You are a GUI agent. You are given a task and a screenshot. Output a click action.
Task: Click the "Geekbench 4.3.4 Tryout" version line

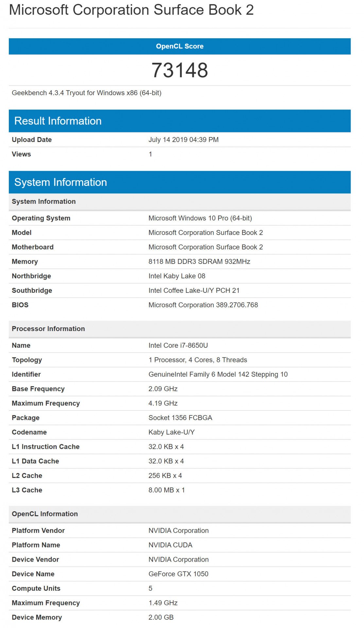pos(86,93)
